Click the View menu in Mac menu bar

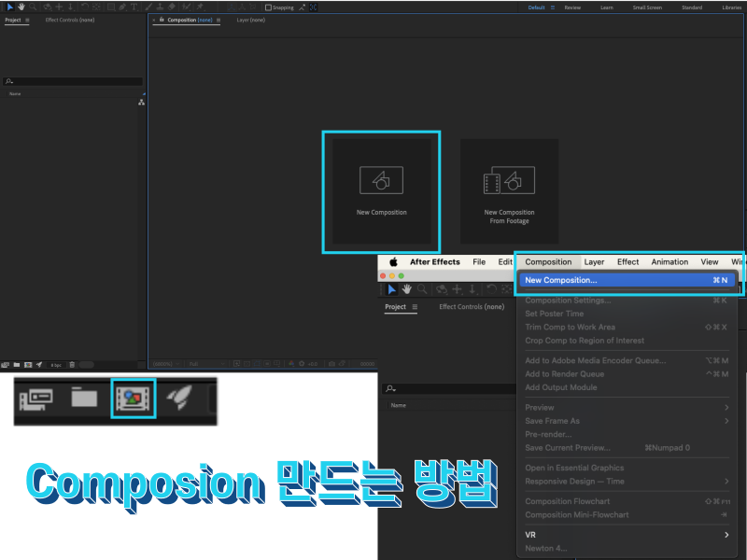tap(710, 262)
